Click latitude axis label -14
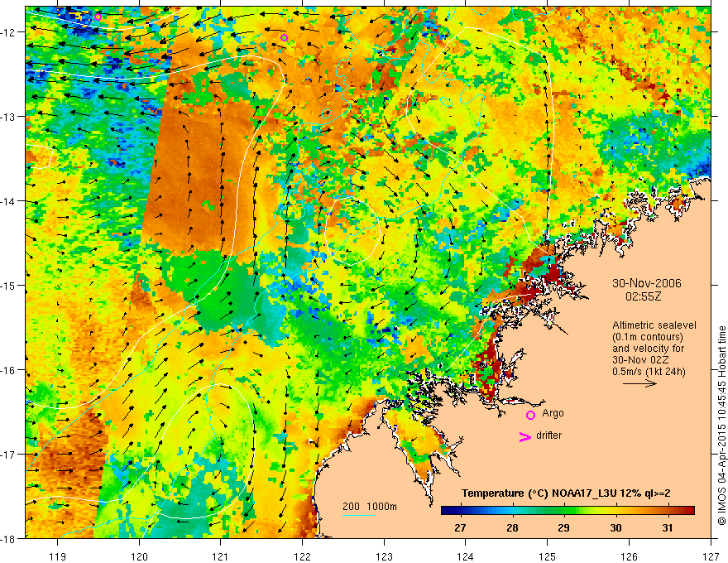The height and width of the screenshot is (563, 728). pos(8,200)
